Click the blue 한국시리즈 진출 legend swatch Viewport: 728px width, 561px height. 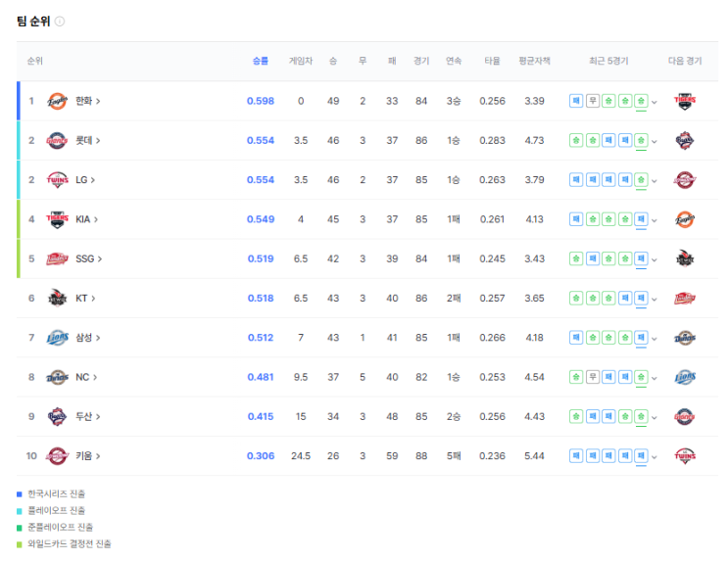pos(19,494)
